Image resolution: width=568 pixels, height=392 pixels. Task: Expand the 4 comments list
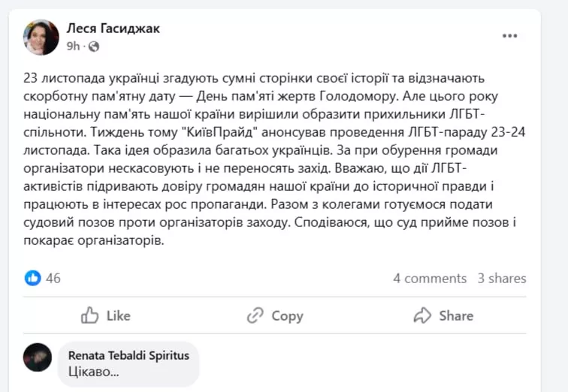tap(430, 279)
